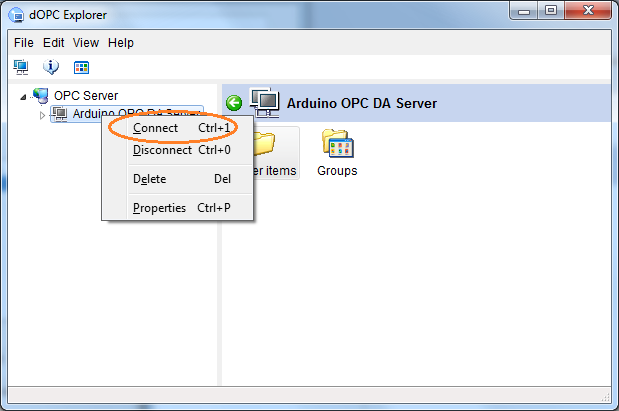Collapse the OPC Server tree node
The height and width of the screenshot is (411, 619).
tap(24, 96)
